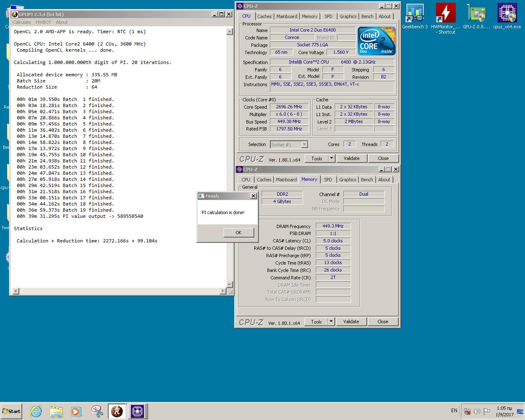Click Tools button in top CPU-Z

pos(317,158)
